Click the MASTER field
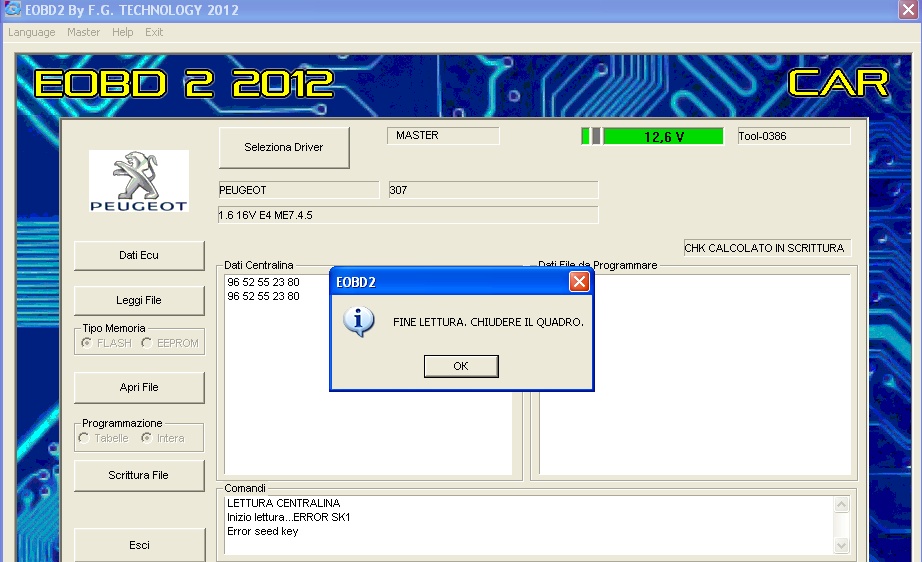 point(443,136)
